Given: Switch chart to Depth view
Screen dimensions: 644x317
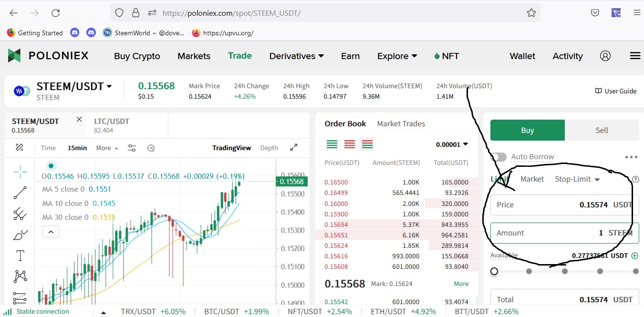Looking at the screenshot, I should (269, 148).
